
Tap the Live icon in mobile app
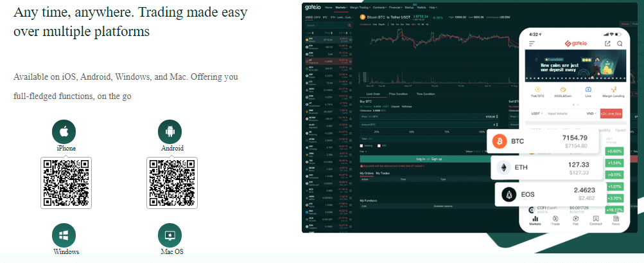(588, 89)
